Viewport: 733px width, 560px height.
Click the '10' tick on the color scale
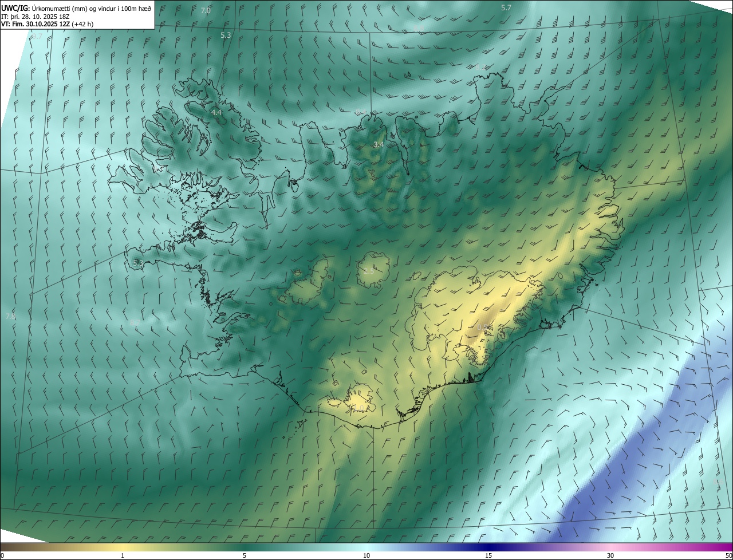click(366, 555)
